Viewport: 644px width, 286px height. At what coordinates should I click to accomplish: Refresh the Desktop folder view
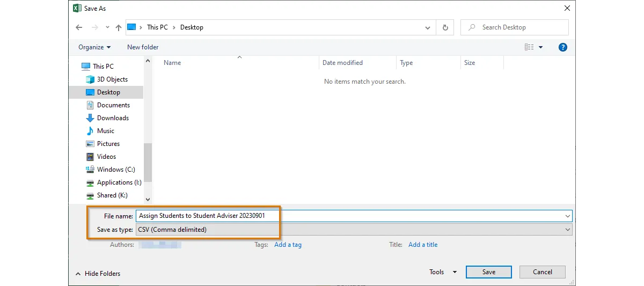click(445, 27)
